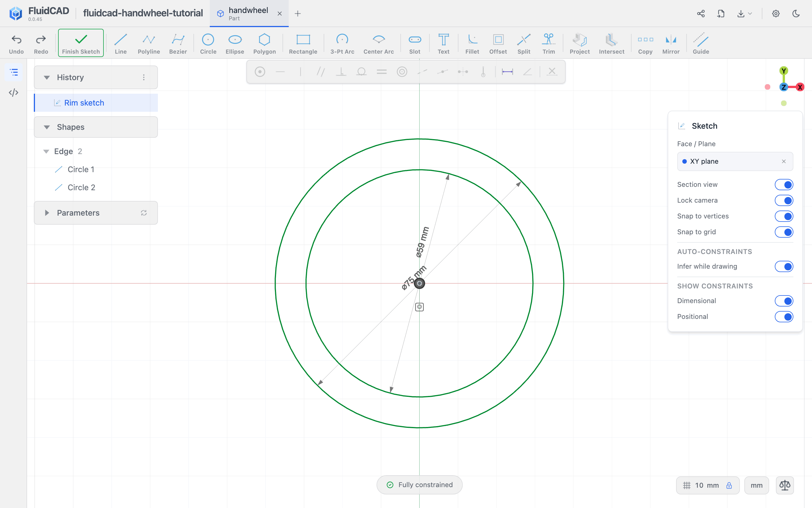Choose the Rectangle tool
Screen dimensions: 812x508
pos(303,43)
